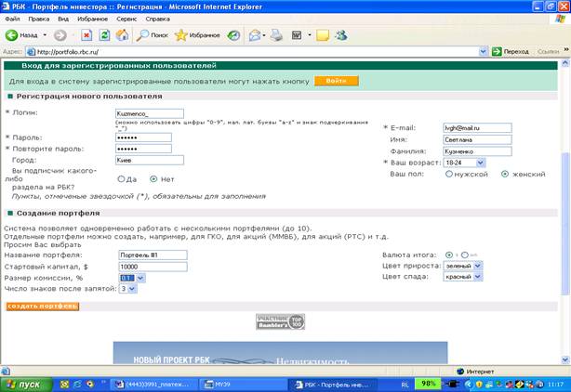Open the Вид menu
Screen dimensions: 571x392
pyautogui.click(x=63, y=19)
